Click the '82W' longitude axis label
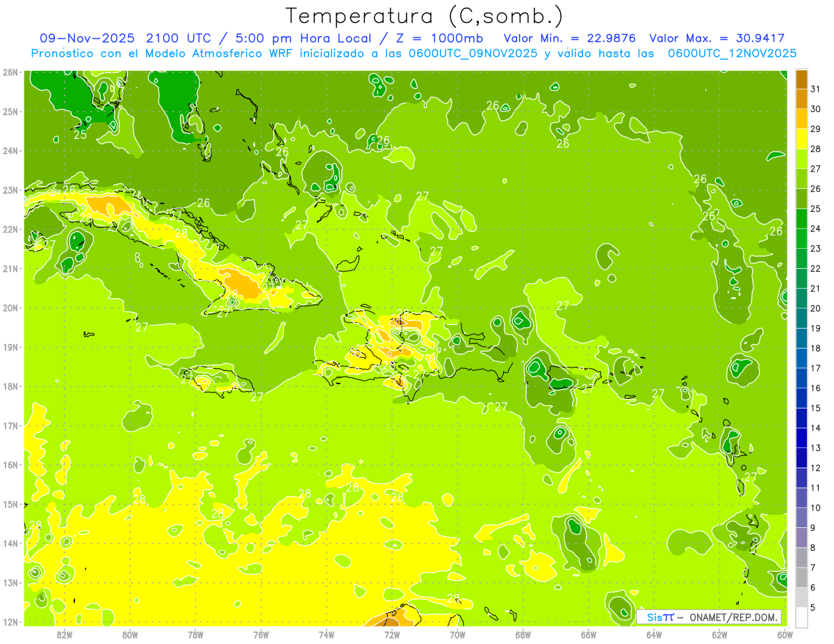 click(65, 634)
